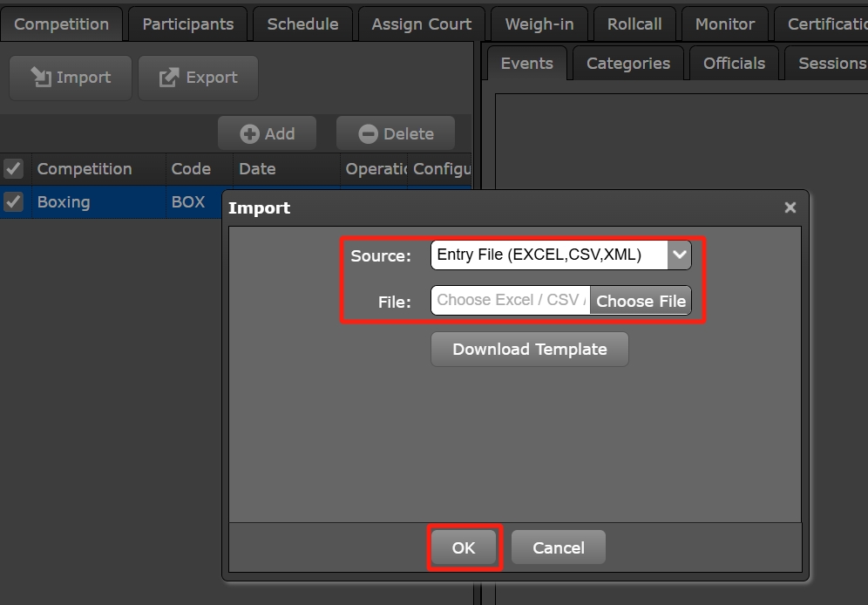Select the Categories sub-tab

point(627,64)
